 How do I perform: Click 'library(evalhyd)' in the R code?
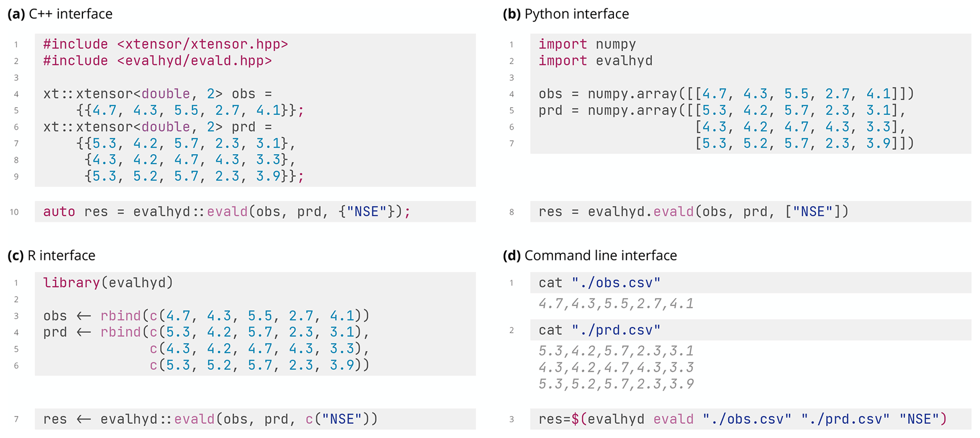click(x=108, y=283)
